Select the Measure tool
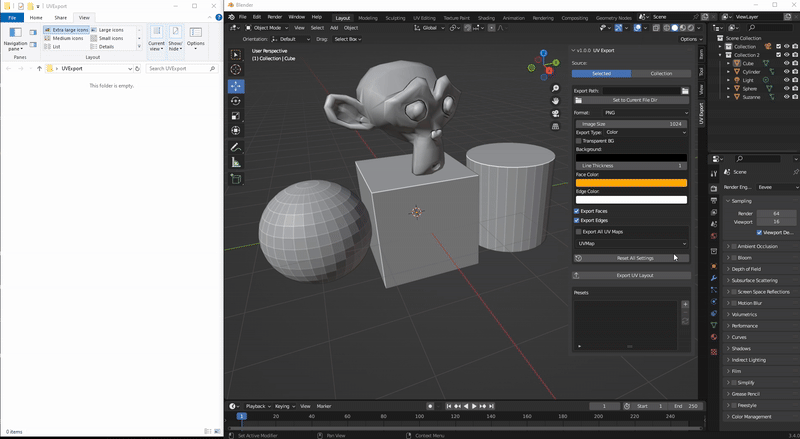 click(236, 162)
